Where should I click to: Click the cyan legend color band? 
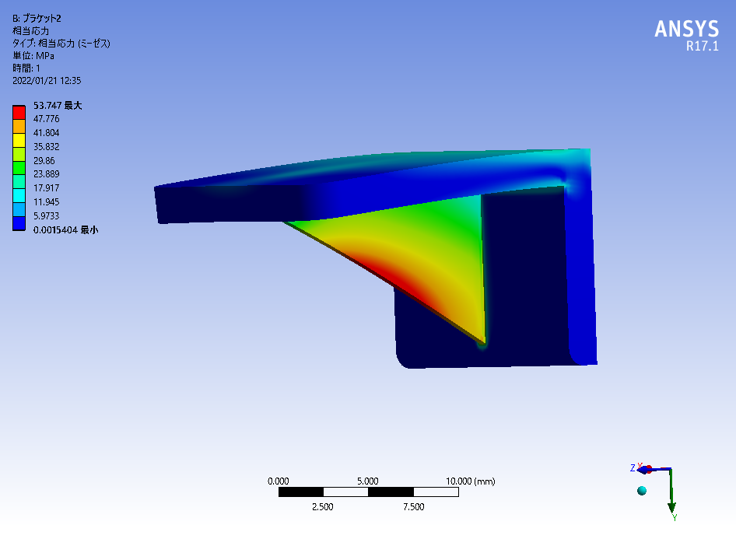click(19, 196)
